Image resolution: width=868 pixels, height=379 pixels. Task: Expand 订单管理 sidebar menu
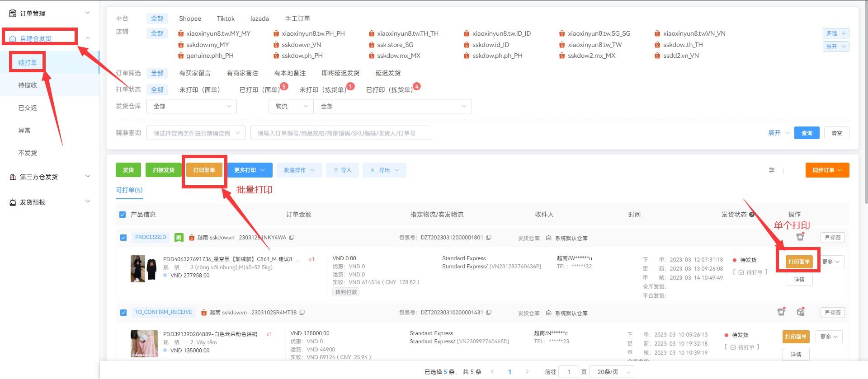pos(50,13)
